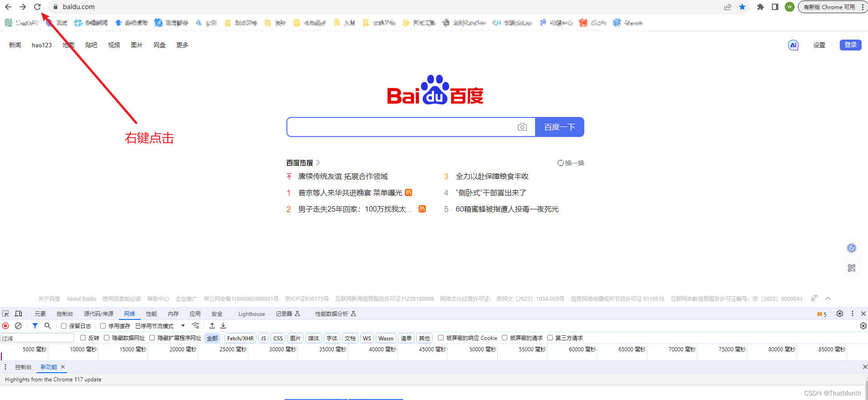Click the 登录 login button

pos(851,45)
